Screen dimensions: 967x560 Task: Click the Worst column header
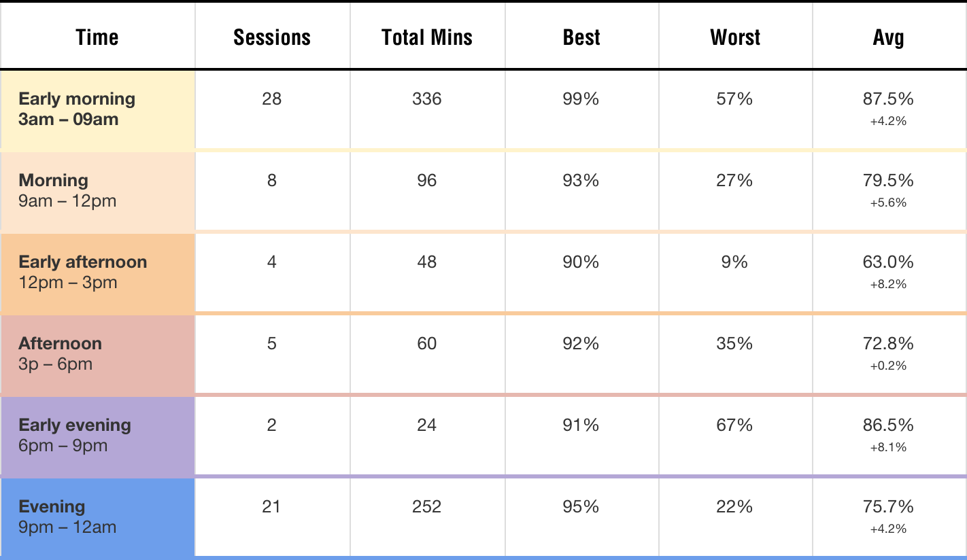click(x=735, y=37)
